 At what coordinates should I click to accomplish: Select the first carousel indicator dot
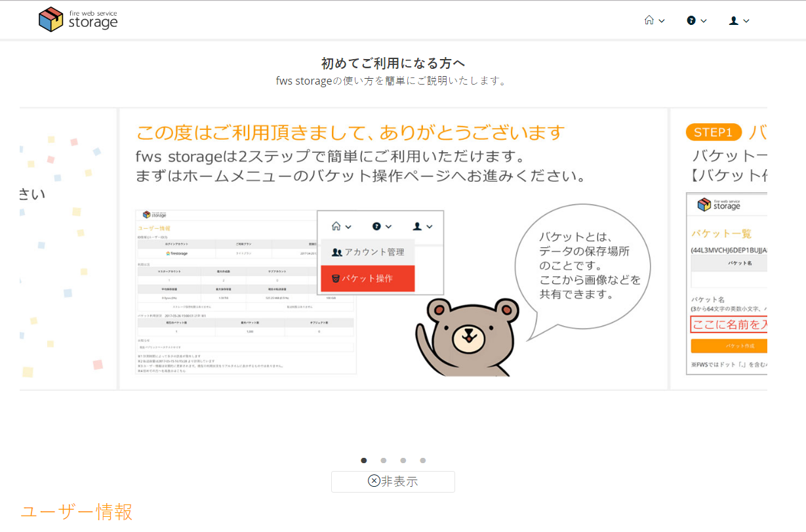coord(364,460)
